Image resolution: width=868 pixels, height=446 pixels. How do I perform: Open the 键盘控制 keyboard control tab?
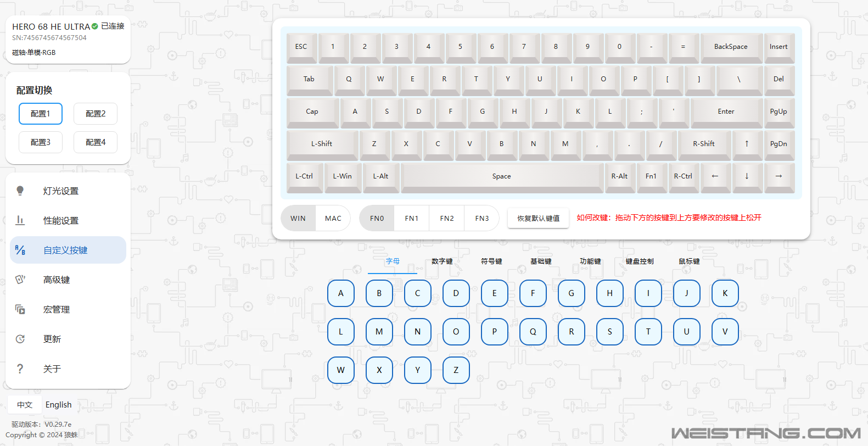(640, 261)
